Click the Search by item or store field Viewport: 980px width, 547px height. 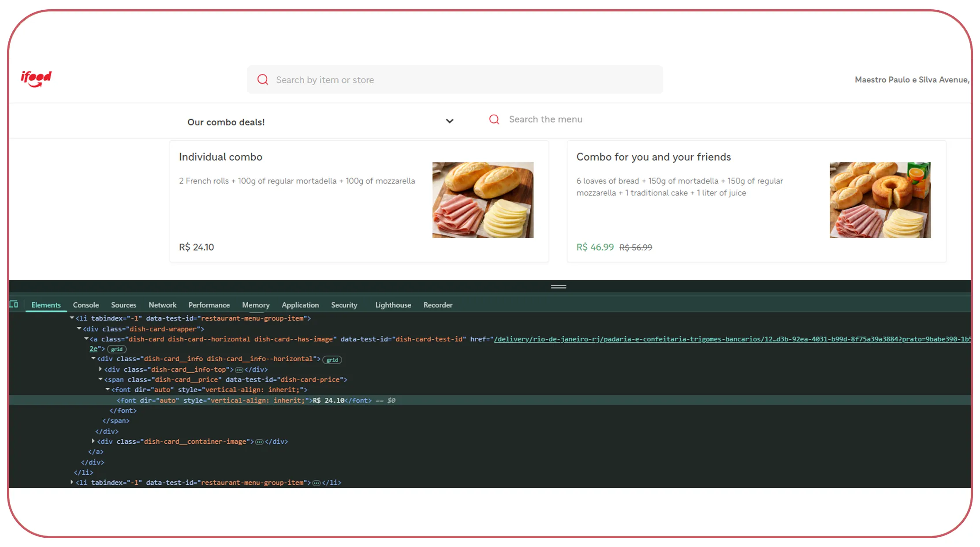455,79
